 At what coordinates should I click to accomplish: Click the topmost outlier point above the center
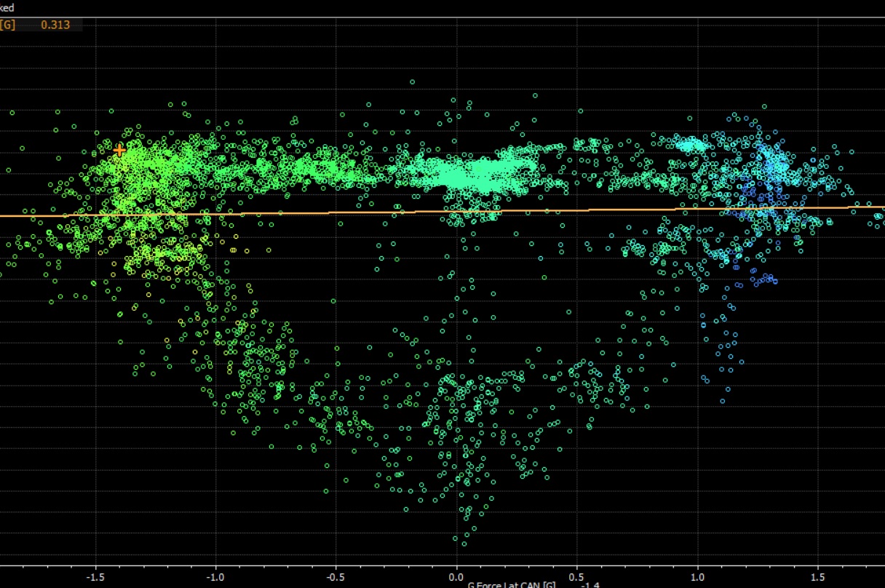tap(412, 82)
